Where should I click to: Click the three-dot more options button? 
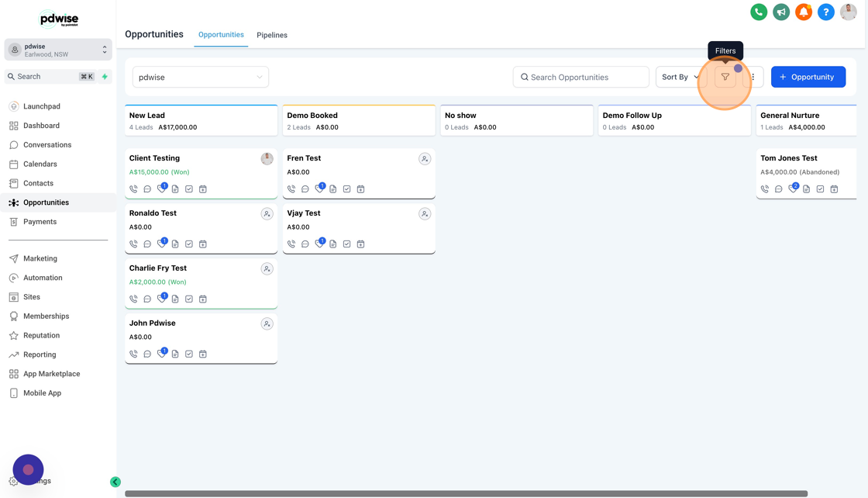pos(753,77)
